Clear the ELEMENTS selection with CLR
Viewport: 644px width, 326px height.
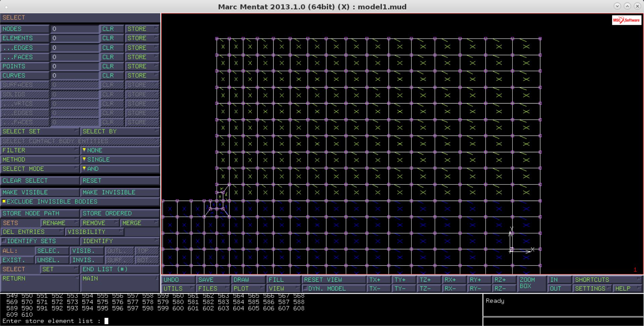pos(112,38)
